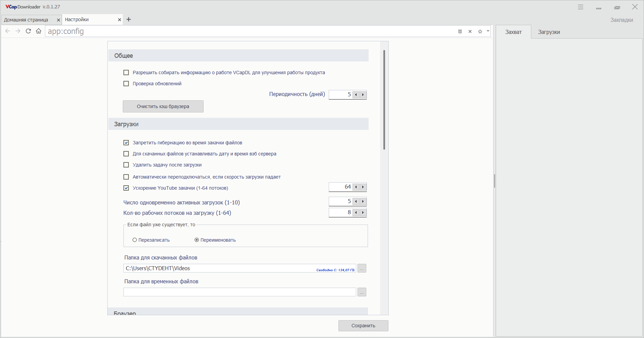This screenshot has height=338, width=644.
Task: Click the Сохранить button
Action: tap(363, 326)
